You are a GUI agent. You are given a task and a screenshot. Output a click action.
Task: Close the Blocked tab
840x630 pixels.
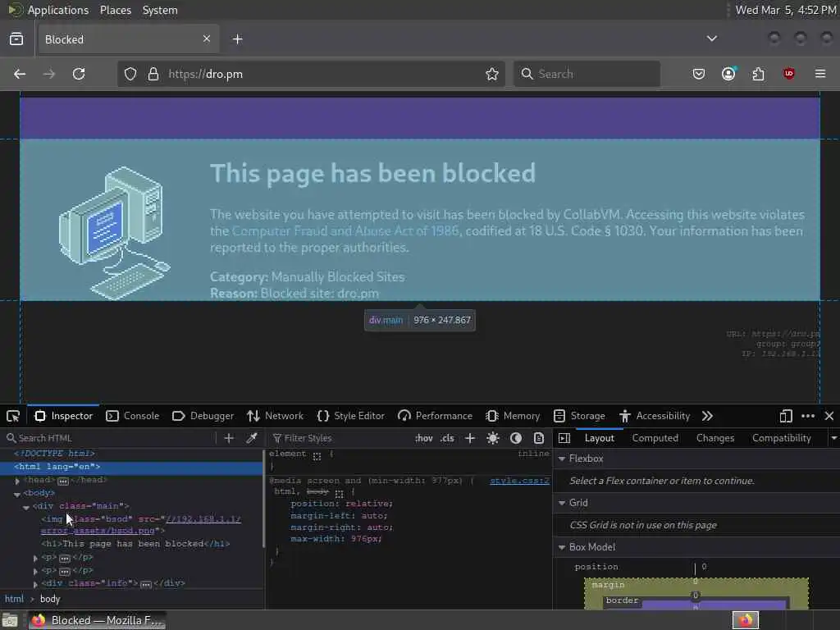(x=207, y=39)
